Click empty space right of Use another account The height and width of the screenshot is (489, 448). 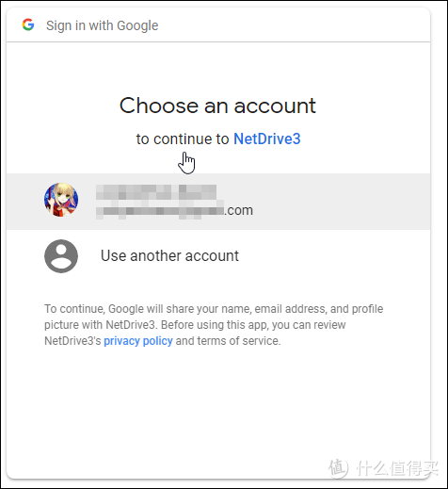332,256
